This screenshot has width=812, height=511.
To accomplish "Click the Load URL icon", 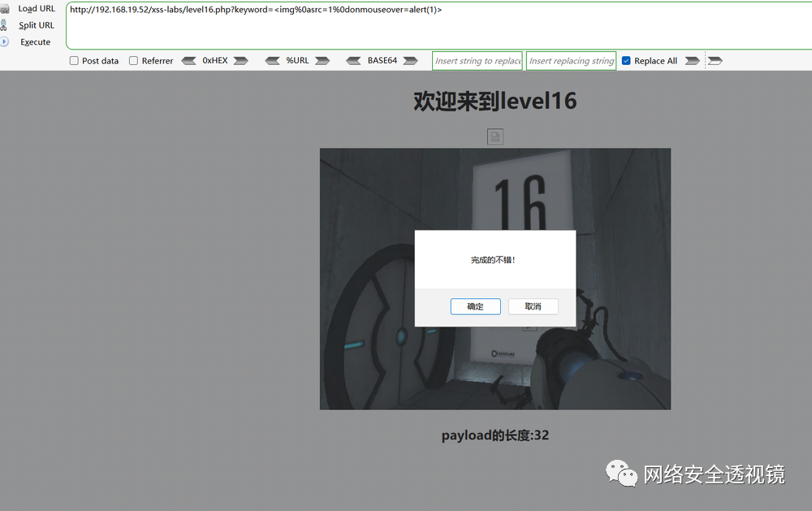I will (5, 9).
